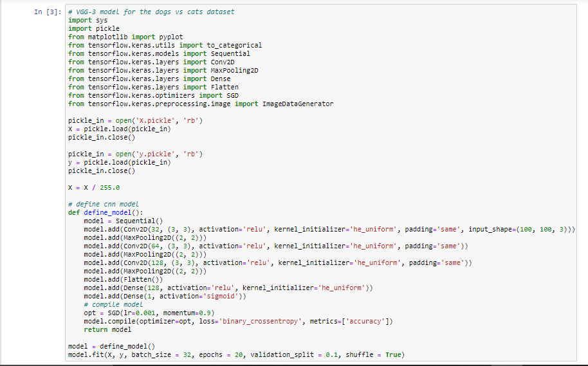Click the 'import sys' line

[87, 20]
